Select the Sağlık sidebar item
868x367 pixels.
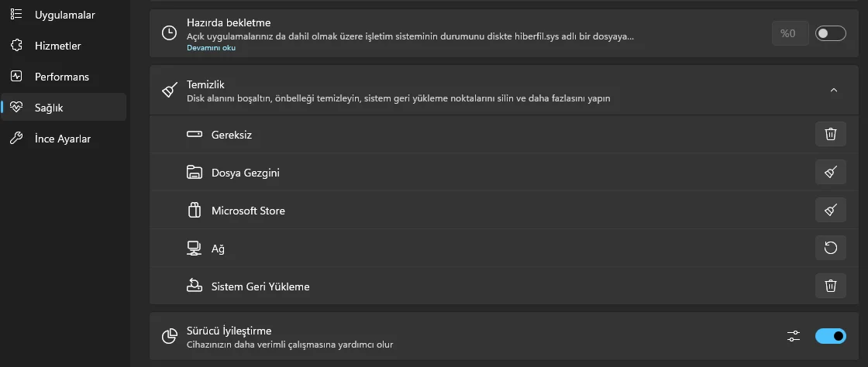pos(49,108)
